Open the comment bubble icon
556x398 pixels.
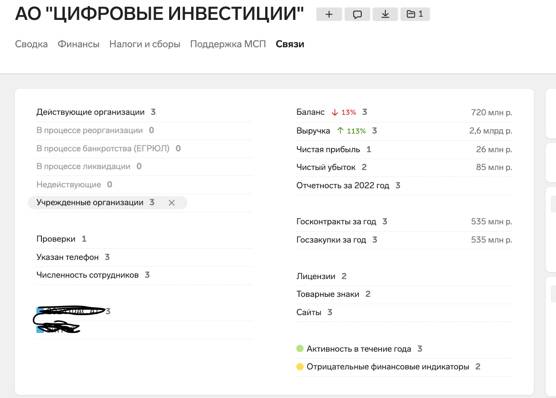pos(357,14)
